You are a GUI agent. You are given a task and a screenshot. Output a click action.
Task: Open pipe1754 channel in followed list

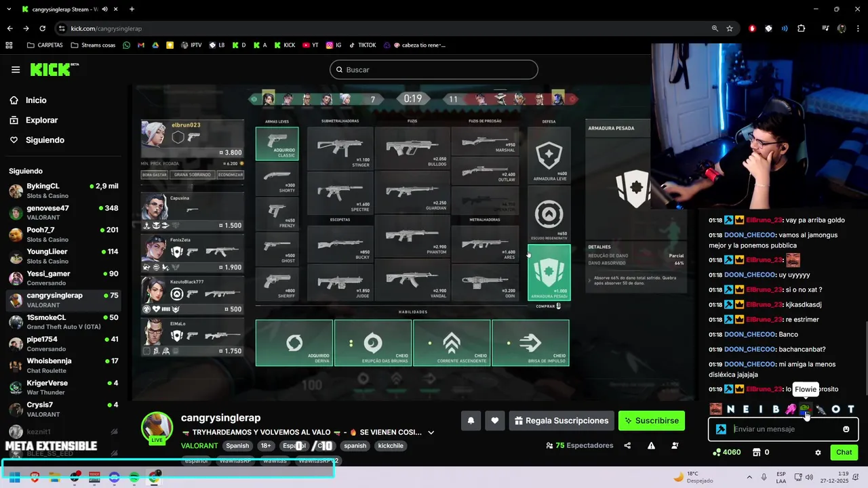(64, 344)
